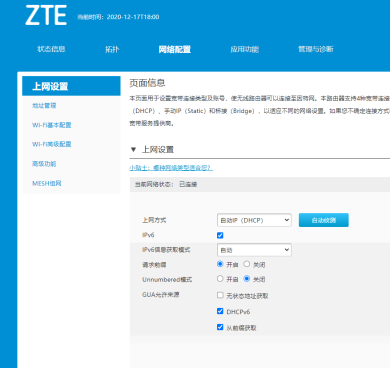
Task: Enable 无状态地址获取 checkbox
Action: coord(220,295)
